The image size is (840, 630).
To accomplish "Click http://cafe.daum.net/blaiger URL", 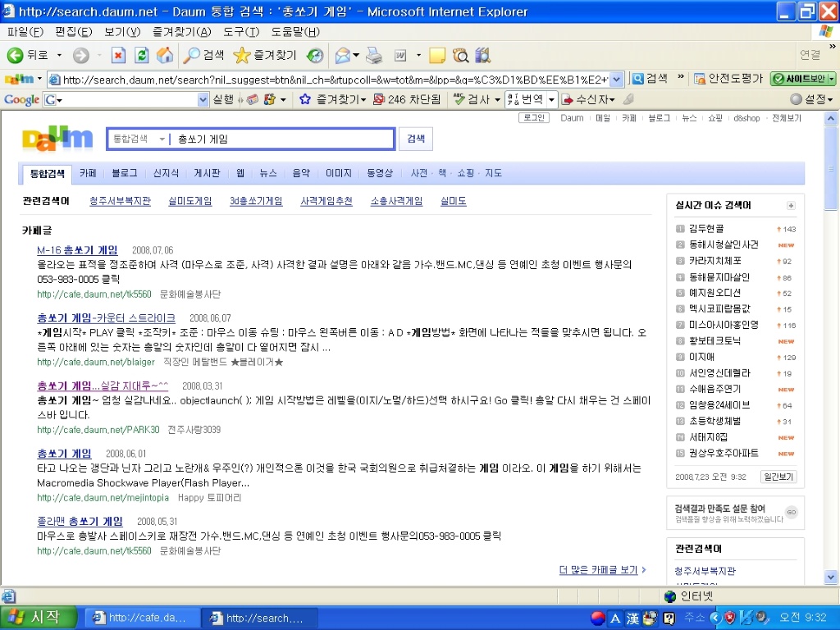I will [x=96, y=362].
